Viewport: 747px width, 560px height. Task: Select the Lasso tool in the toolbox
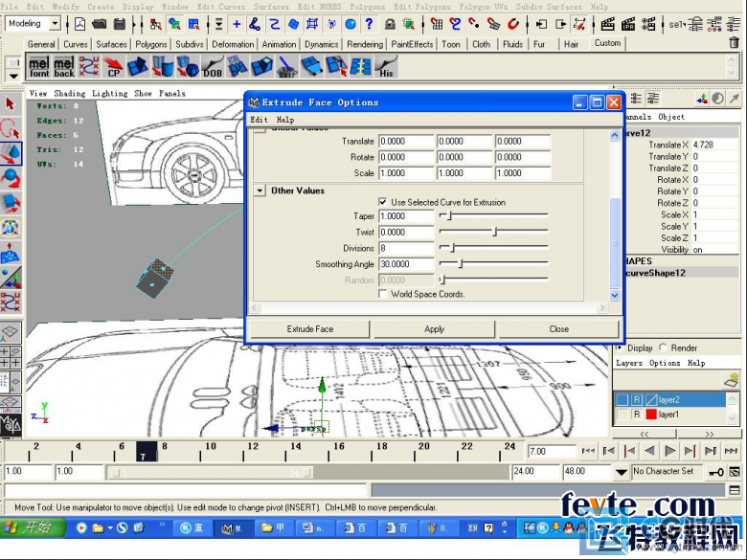[11, 128]
